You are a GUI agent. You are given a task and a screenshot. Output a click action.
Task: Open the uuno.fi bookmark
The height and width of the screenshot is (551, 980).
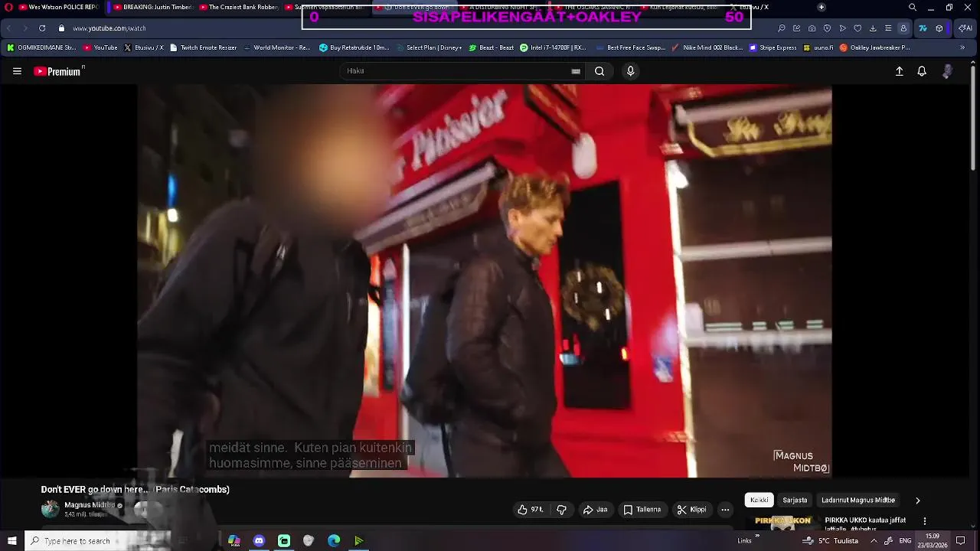[818, 47]
